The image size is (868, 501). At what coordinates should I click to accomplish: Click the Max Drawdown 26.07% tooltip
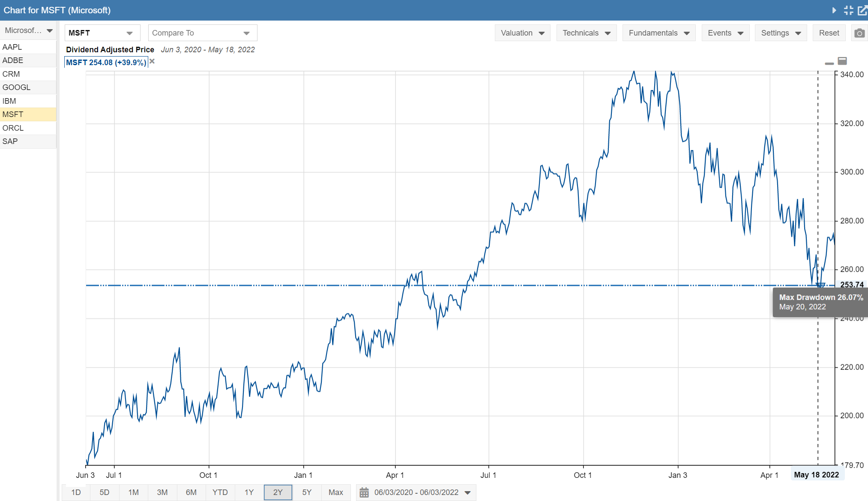(820, 302)
